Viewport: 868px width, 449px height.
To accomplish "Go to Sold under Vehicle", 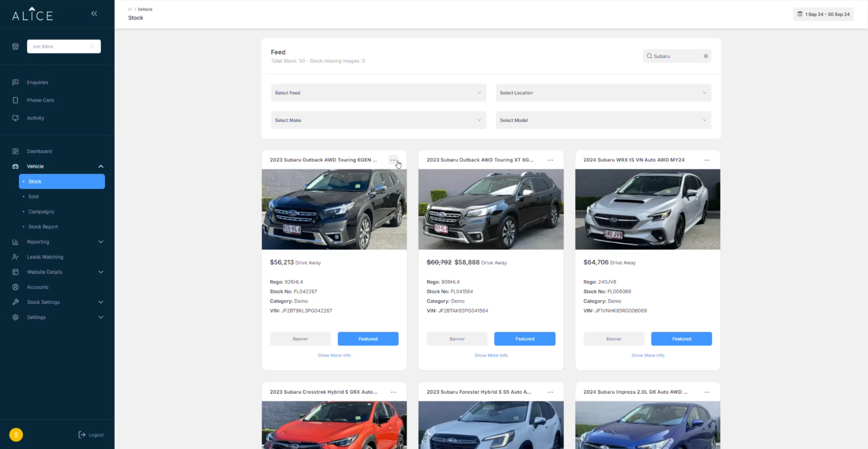I will coord(33,197).
